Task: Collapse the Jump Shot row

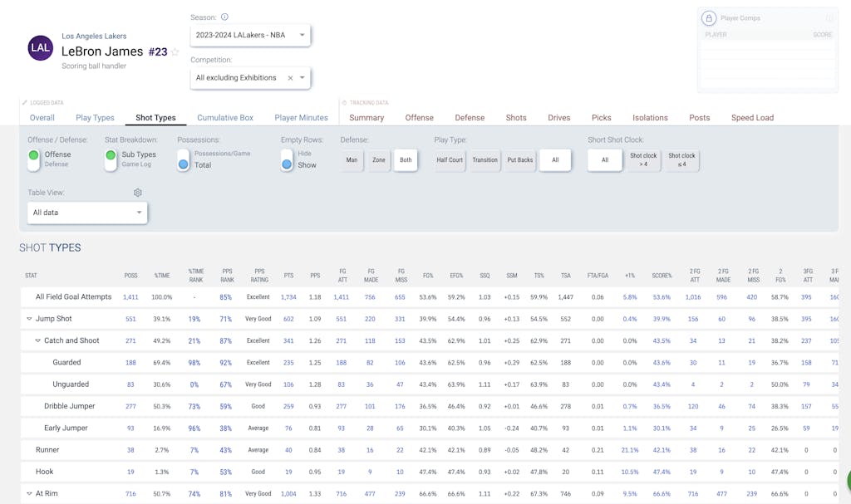Action: [x=29, y=319]
